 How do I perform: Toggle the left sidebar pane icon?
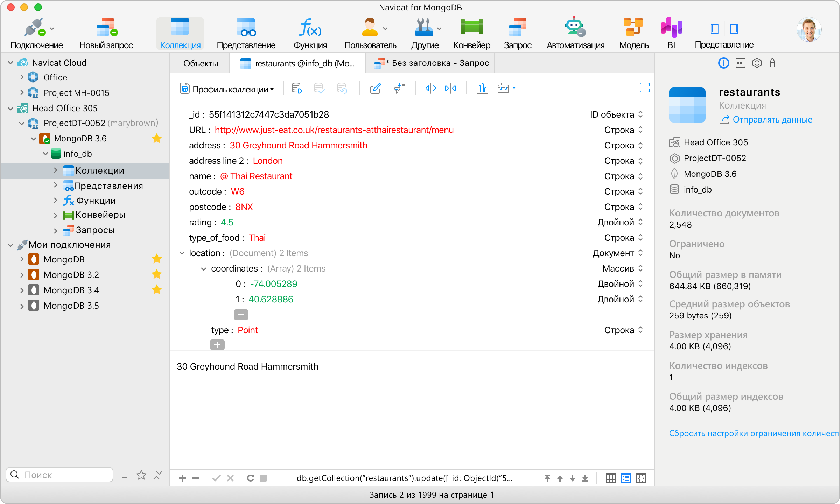[714, 28]
